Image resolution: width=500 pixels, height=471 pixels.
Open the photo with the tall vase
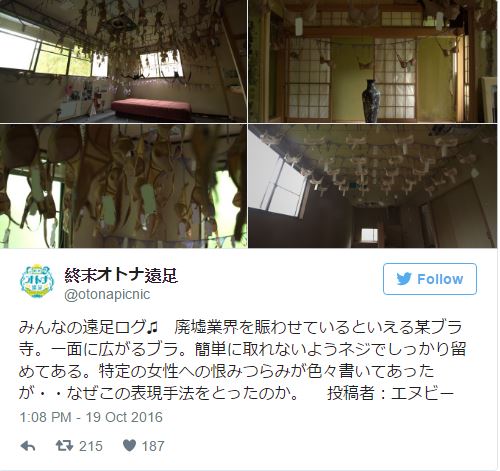click(373, 61)
